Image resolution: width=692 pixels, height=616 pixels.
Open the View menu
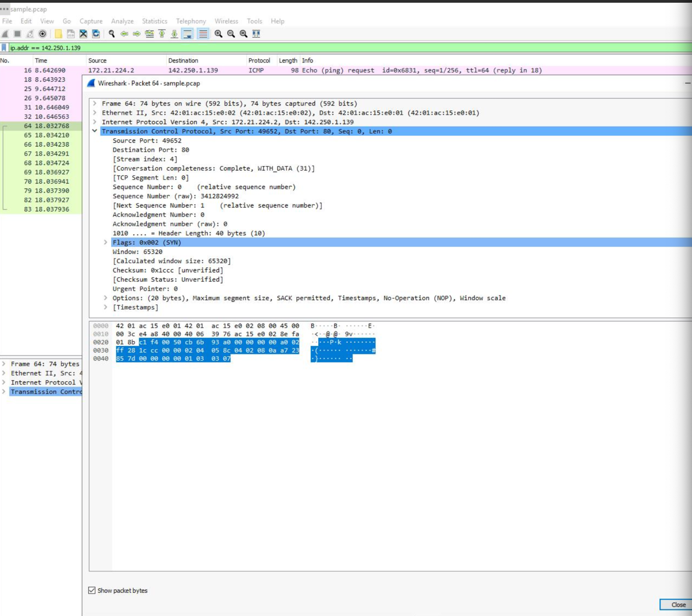coord(47,21)
